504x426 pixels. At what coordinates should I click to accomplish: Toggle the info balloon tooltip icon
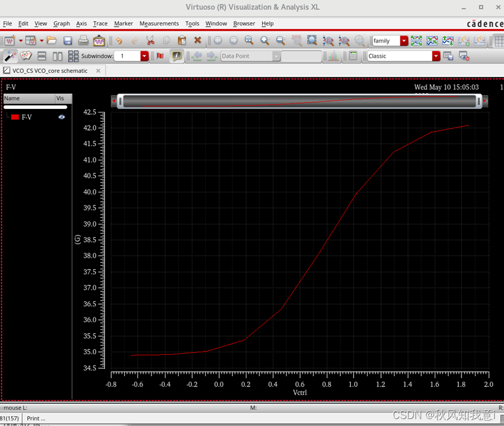(177, 56)
